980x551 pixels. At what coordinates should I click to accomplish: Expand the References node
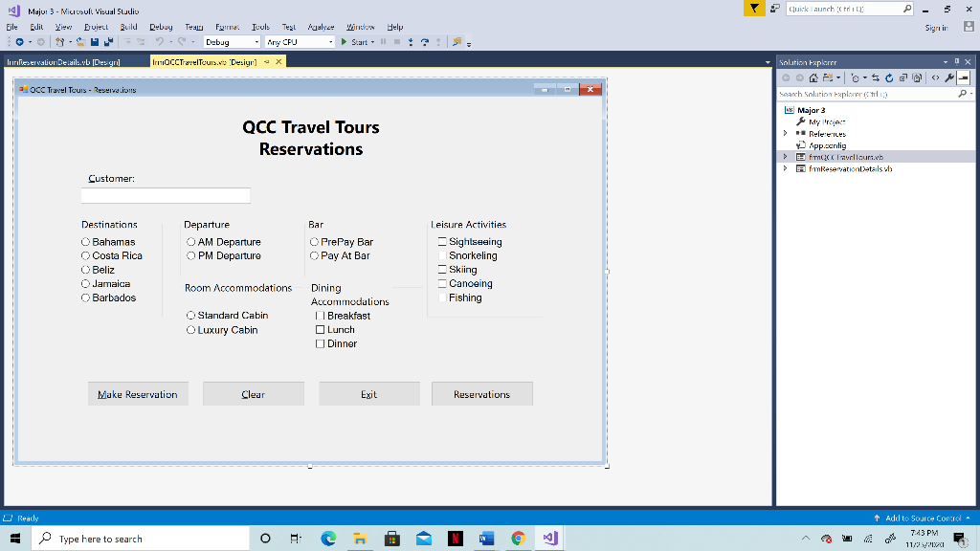[x=786, y=133]
